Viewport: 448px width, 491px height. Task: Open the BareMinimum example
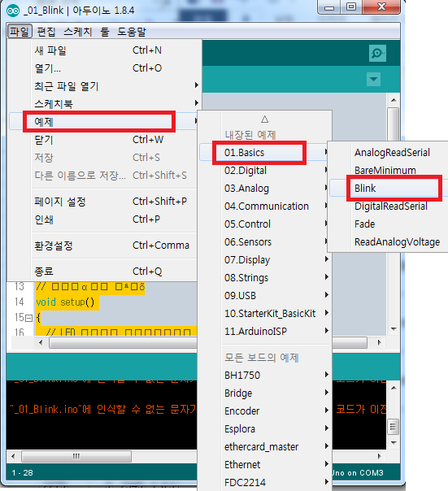[x=389, y=171]
